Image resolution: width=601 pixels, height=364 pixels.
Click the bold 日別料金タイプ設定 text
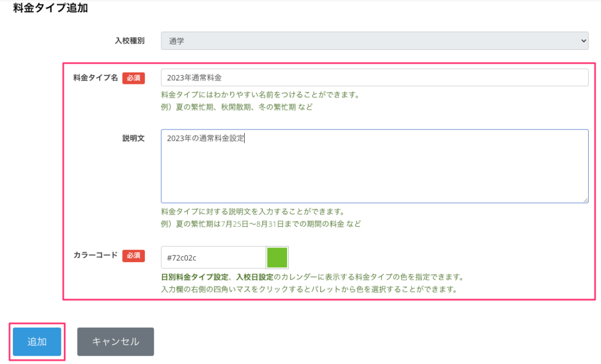point(195,277)
